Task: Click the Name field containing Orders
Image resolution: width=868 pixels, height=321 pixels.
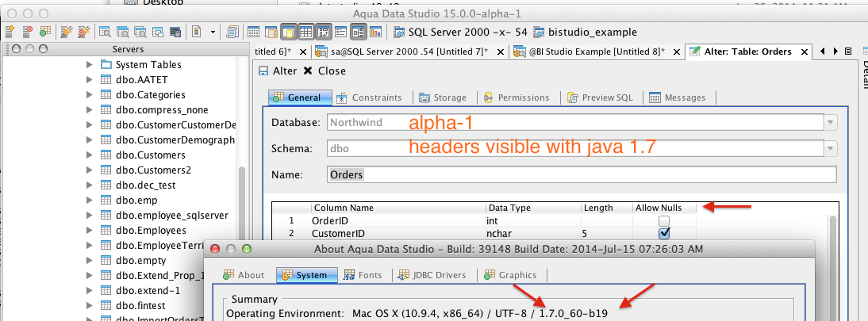Action: (582, 174)
